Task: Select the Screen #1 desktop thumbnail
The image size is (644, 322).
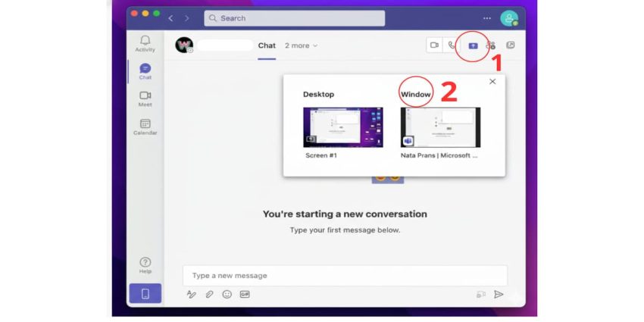Action: click(x=343, y=127)
